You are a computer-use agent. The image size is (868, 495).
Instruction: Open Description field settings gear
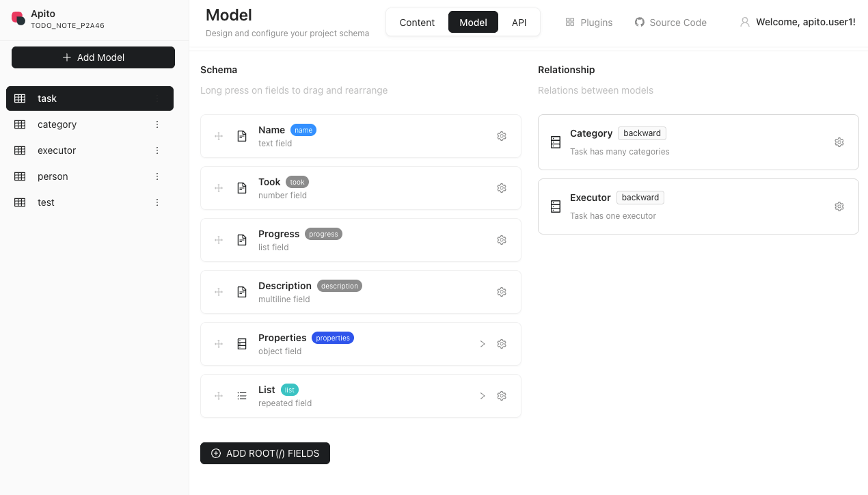tap(502, 292)
